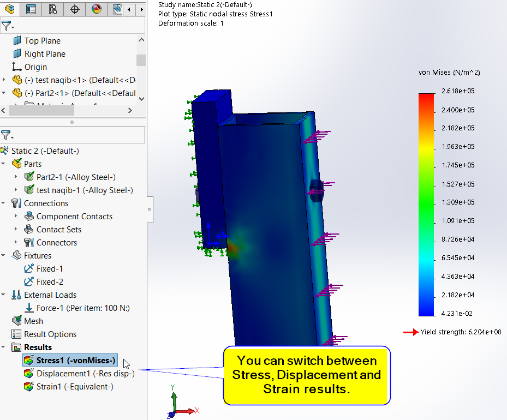Click the External Loads icon

point(16,295)
